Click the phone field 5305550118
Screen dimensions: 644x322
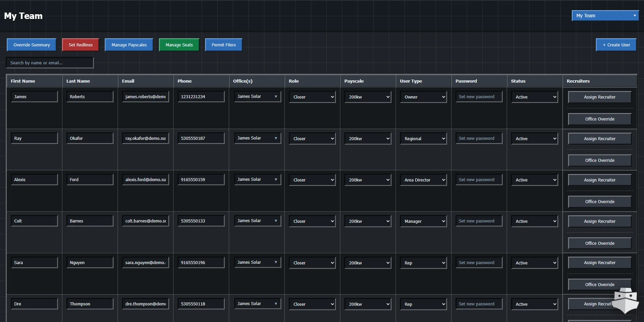click(201, 304)
